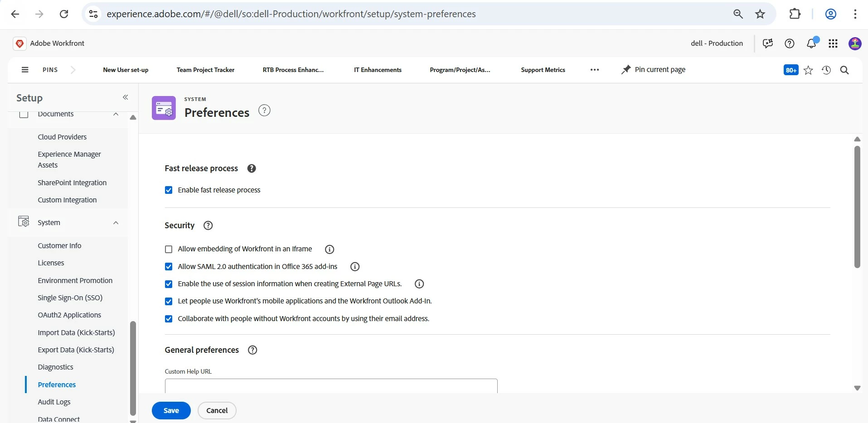
Task: Open the user avatar menu
Action: point(855,43)
